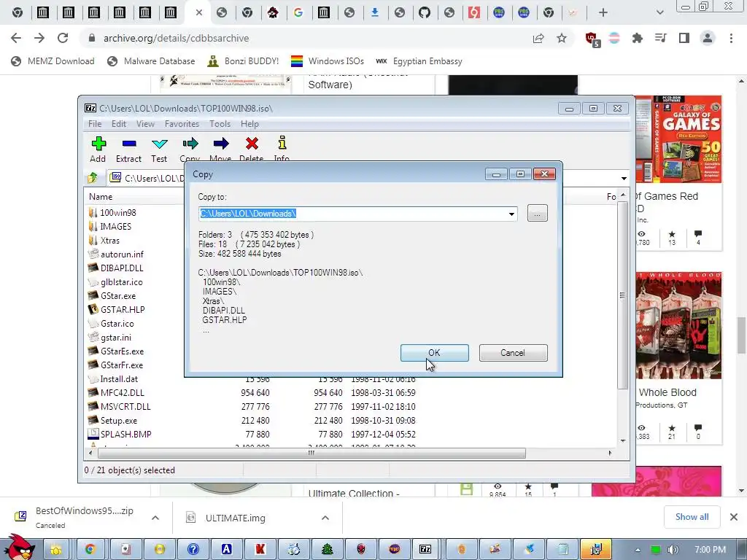747x560 pixels.
Task: Open the View menu in 7-Zip
Action: (145, 124)
